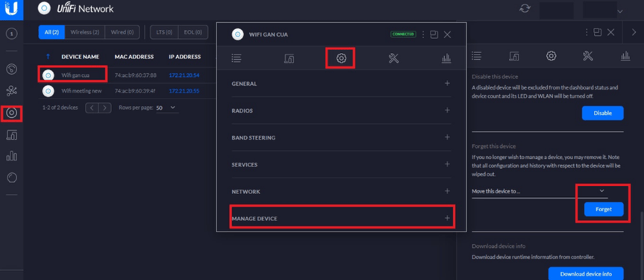This screenshot has height=280, width=644.
Task: Open the Details list tab in popup
Action: [x=237, y=58]
